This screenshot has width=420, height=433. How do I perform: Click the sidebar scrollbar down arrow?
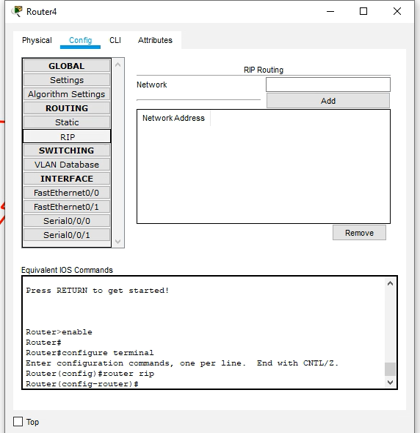tap(118, 241)
